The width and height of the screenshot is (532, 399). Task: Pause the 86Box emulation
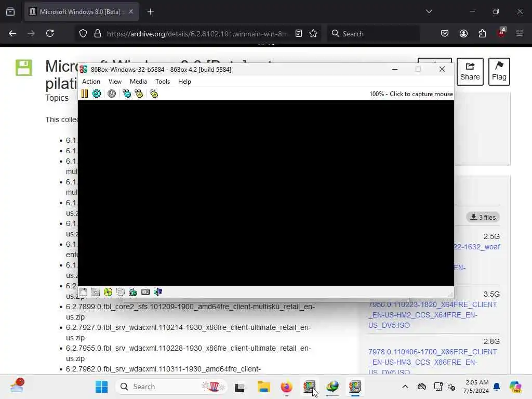85,94
